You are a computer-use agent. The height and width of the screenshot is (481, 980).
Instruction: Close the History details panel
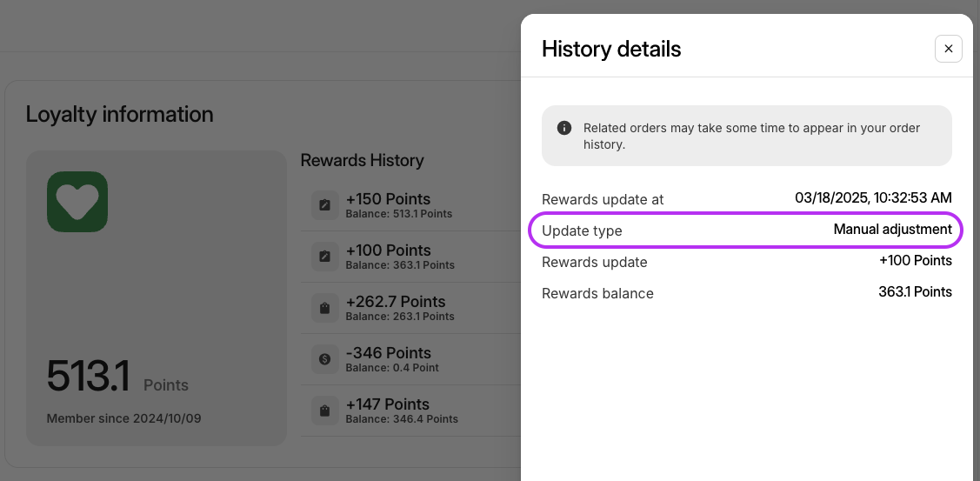pyautogui.click(x=948, y=49)
